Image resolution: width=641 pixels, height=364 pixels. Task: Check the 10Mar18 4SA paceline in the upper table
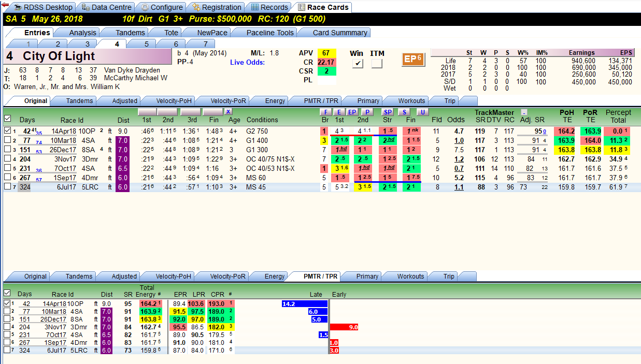7,140
